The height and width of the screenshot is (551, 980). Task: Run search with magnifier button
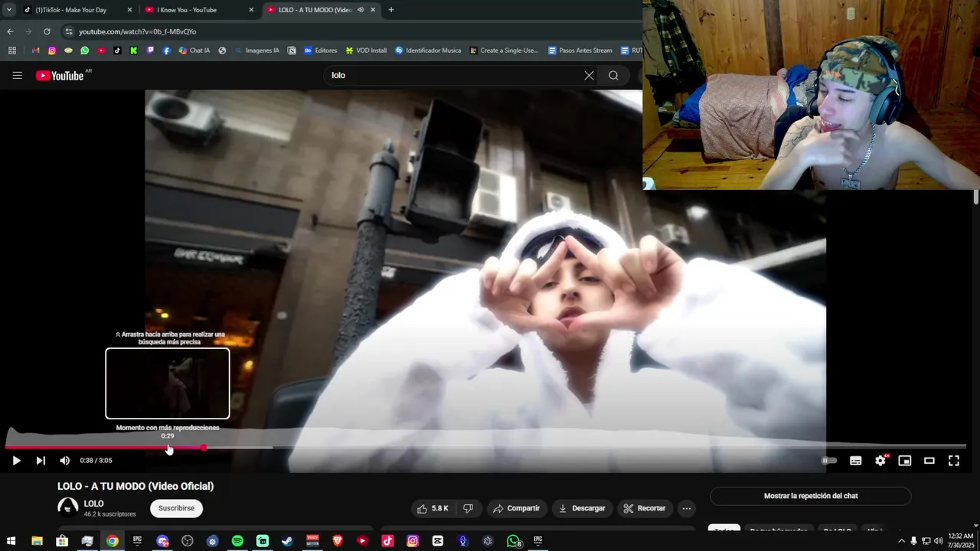click(x=613, y=75)
